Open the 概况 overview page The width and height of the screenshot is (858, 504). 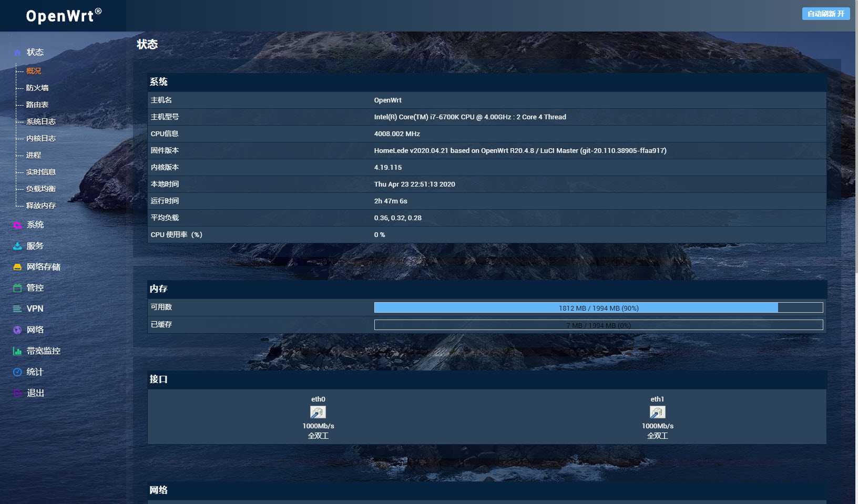click(34, 71)
